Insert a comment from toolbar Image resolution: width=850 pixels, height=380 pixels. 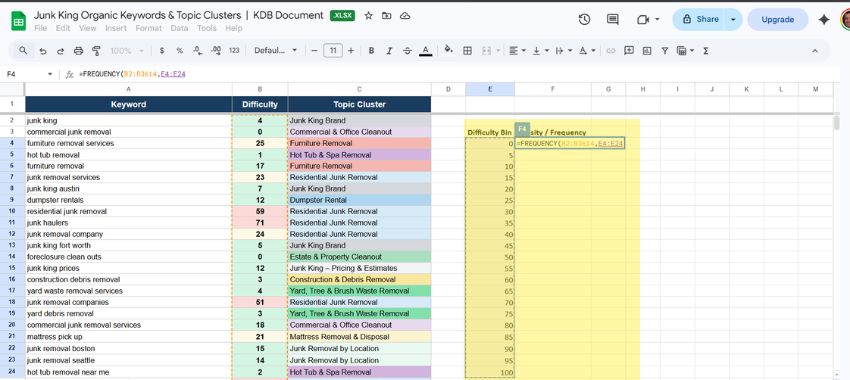point(629,50)
